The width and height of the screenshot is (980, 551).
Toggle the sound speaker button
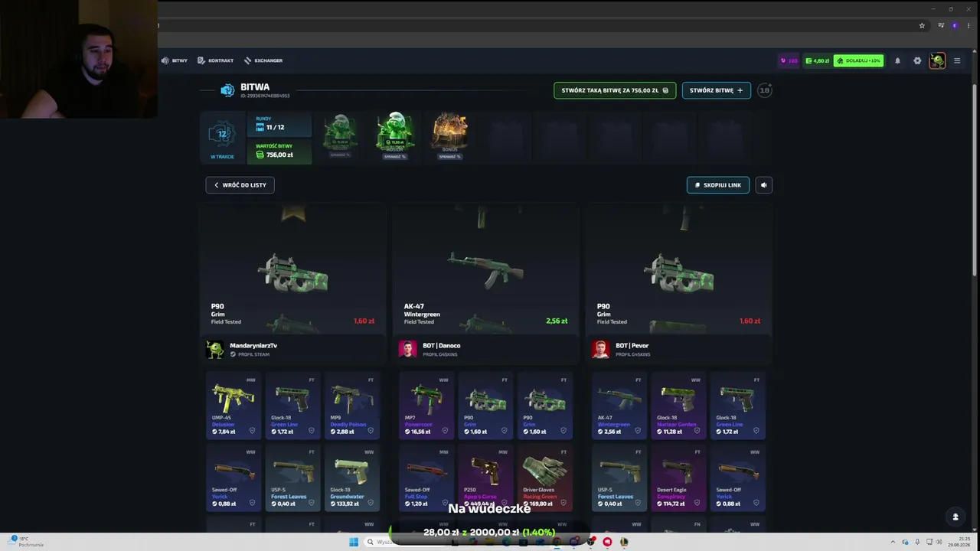tap(764, 185)
